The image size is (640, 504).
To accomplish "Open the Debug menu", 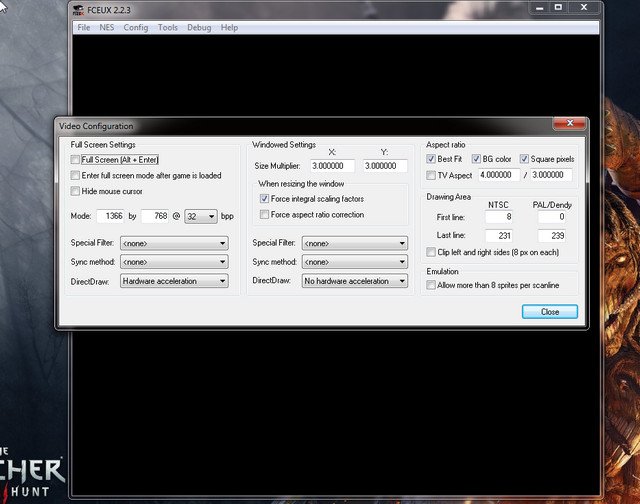I will (199, 27).
